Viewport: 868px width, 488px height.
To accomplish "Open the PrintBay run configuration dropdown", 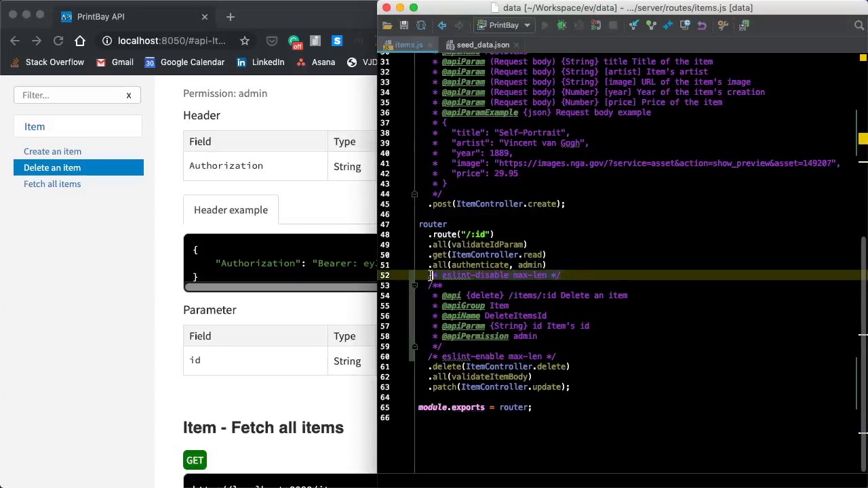I will tap(504, 26).
